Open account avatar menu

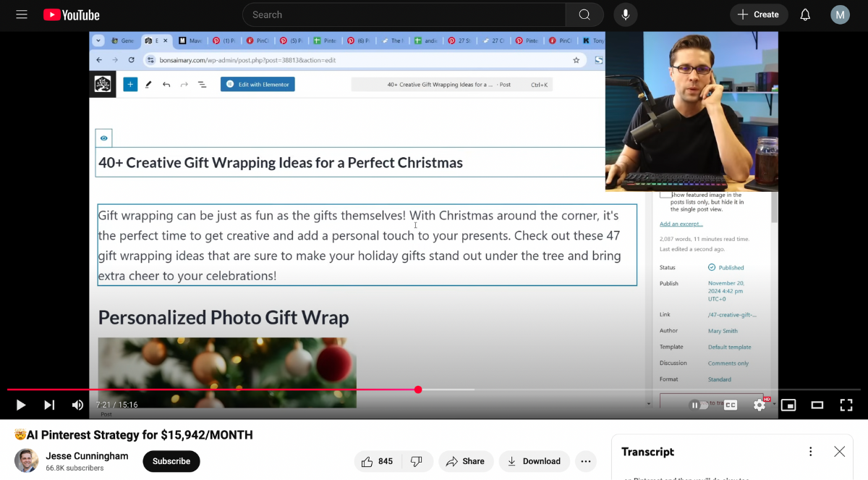click(x=840, y=14)
